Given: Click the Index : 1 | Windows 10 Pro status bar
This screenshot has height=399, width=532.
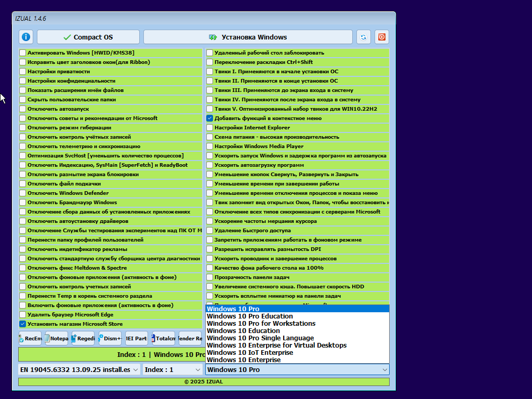Looking at the screenshot, I should (112, 354).
